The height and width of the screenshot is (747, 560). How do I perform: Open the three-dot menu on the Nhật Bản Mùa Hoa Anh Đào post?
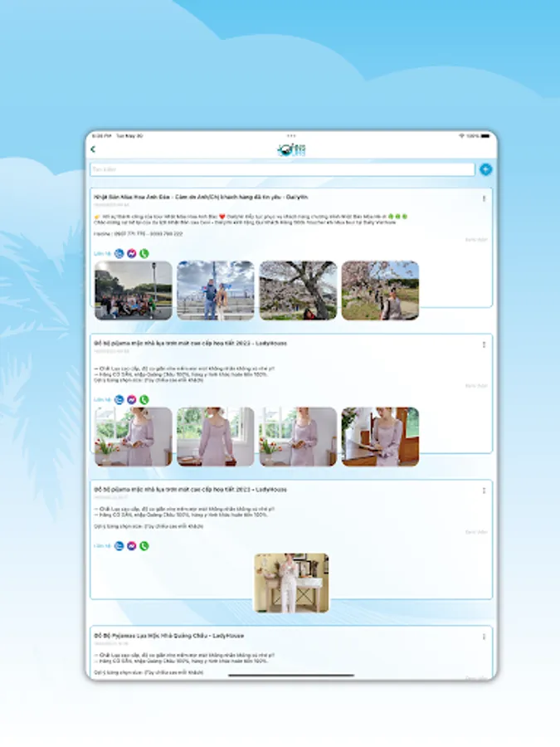(484, 198)
